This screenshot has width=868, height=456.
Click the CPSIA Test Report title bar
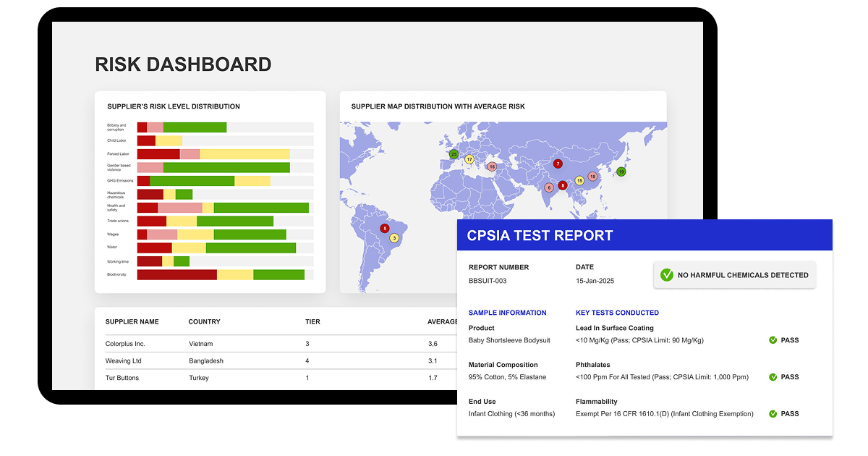click(644, 235)
